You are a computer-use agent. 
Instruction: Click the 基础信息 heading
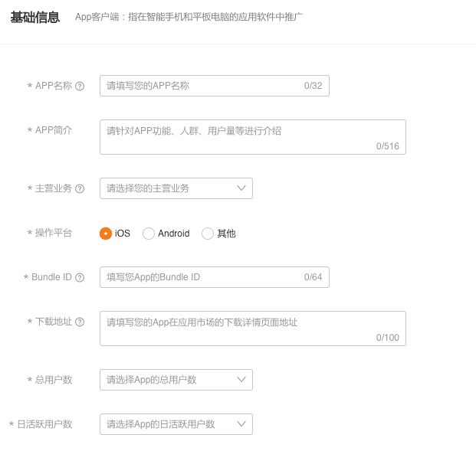[x=35, y=18]
